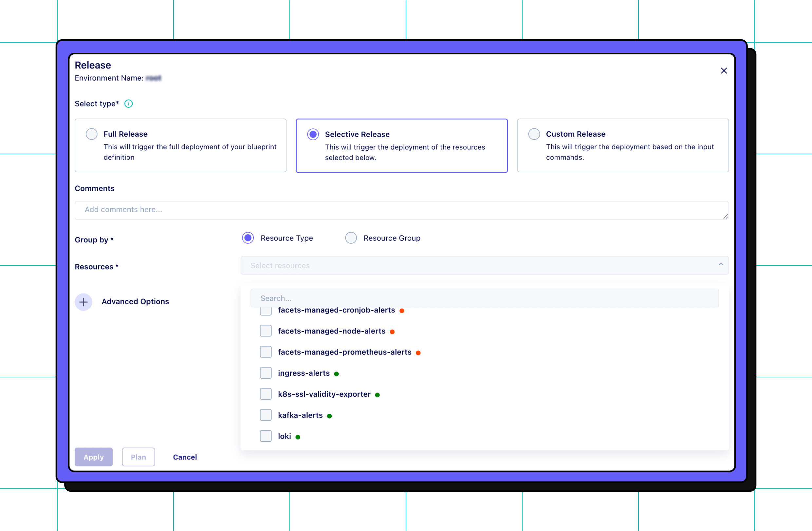Expand Advanced Options with plus icon
The width and height of the screenshot is (812, 531).
point(83,302)
